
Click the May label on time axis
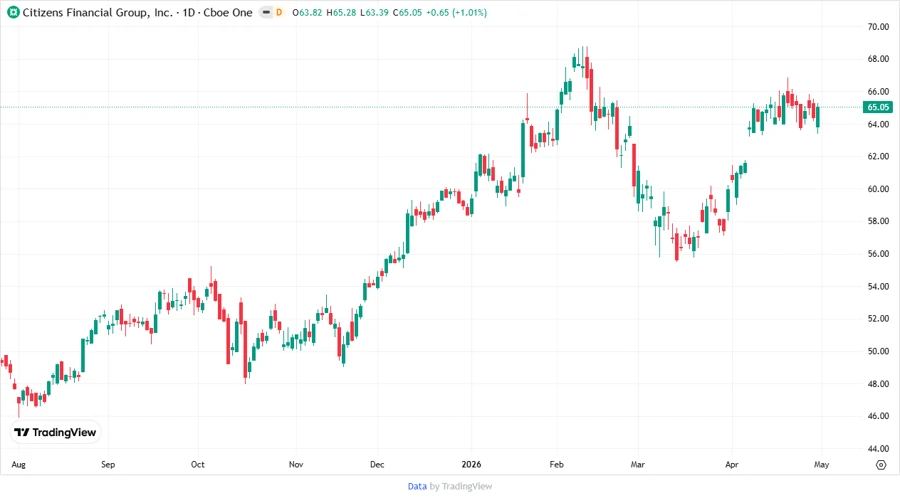click(821, 465)
